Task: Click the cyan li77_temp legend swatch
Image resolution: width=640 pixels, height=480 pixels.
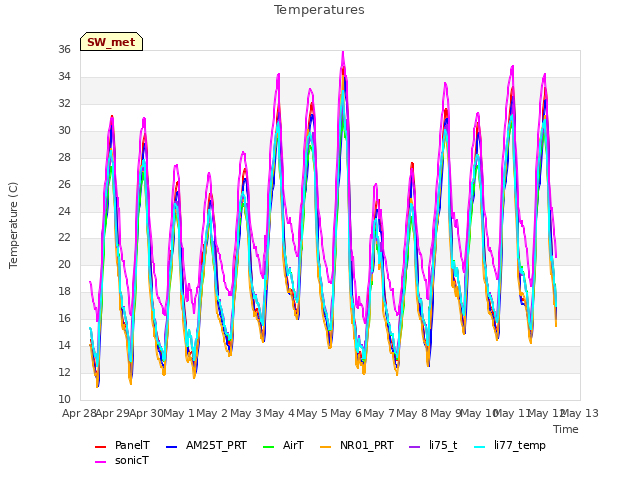Action: click(480, 447)
